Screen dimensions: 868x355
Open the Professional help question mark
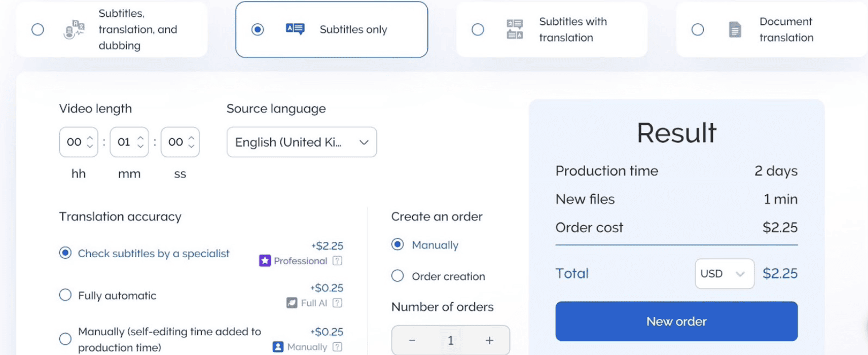(x=338, y=261)
